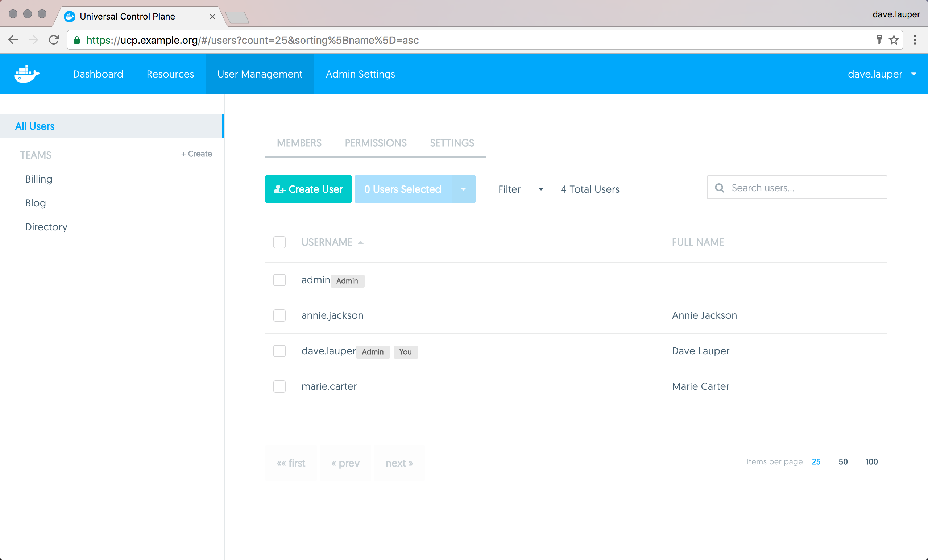
Task: Select the marie.carter row checkbox
Action: [x=279, y=386]
